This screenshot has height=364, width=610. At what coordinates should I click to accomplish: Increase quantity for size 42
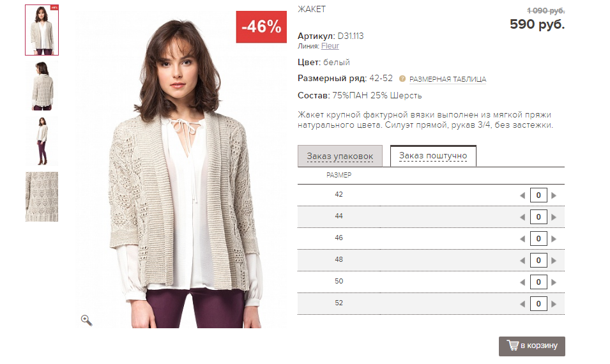(x=554, y=195)
